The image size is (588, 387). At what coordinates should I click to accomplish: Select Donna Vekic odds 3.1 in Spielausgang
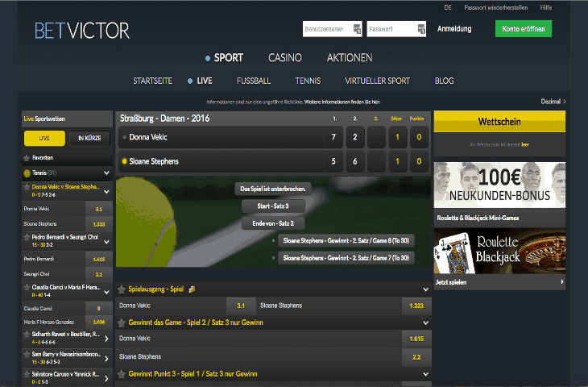pos(241,306)
